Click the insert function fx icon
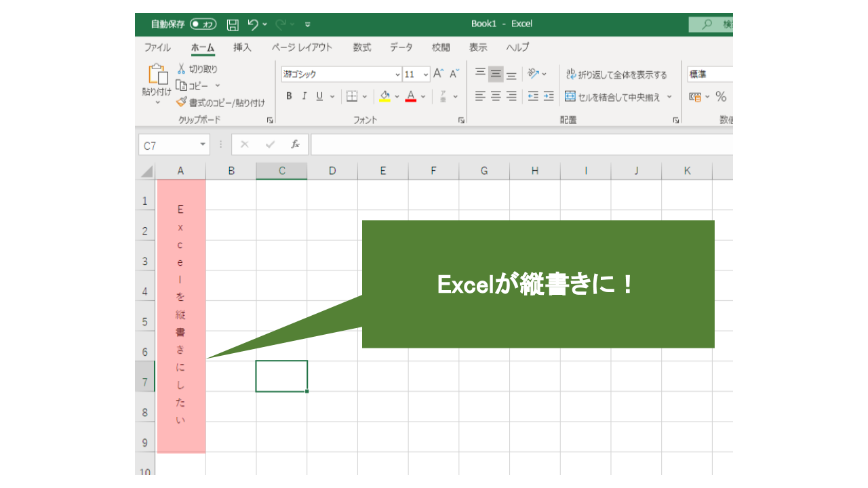Image resolution: width=868 pixels, height=488 pixels. pyautogui.click(x=296, y=144)
